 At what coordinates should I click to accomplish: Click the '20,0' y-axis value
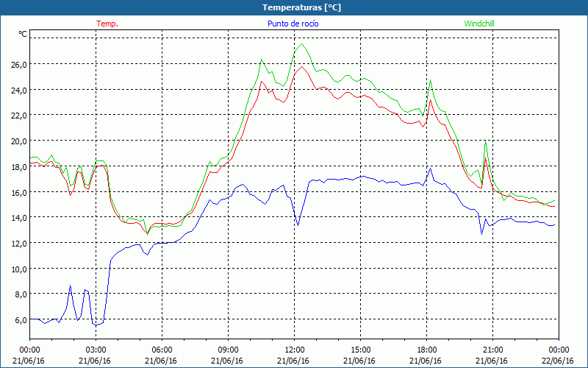coord(19,141)
